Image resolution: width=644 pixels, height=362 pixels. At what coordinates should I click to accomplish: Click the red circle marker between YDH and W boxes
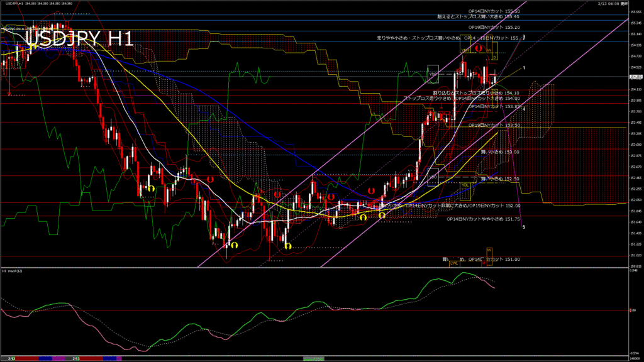[x=479, y=48]
